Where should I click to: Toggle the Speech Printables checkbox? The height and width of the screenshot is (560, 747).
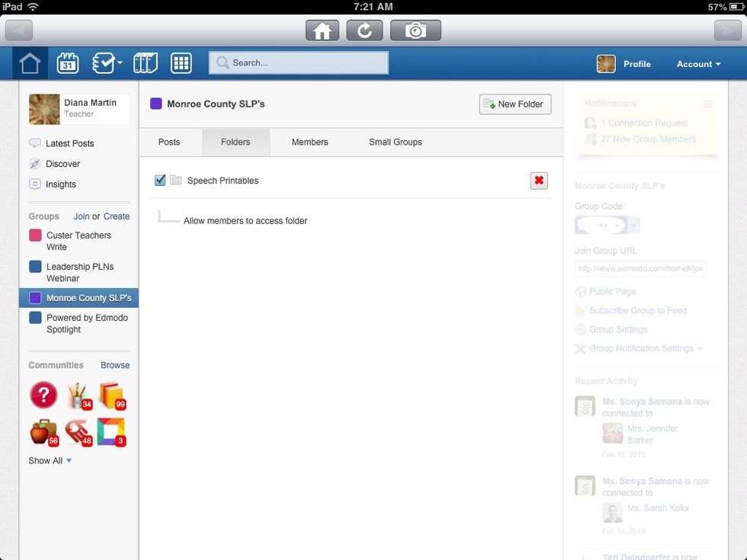(160, 180)
